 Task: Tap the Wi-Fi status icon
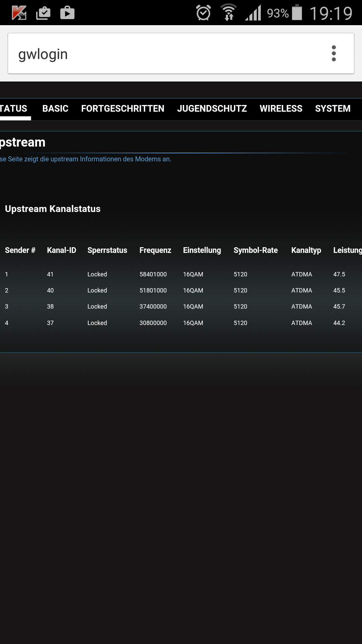229,13
